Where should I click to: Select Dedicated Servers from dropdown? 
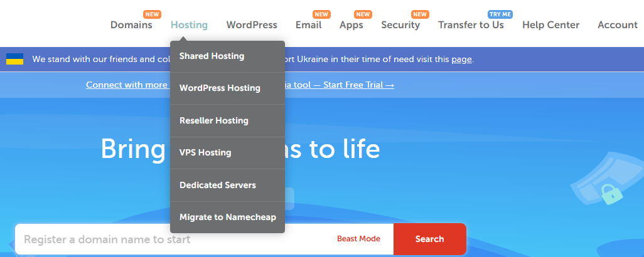228,185
